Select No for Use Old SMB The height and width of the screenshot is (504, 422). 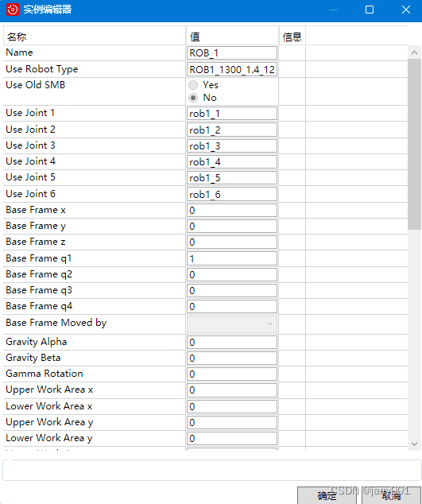[x=193, y=98]
